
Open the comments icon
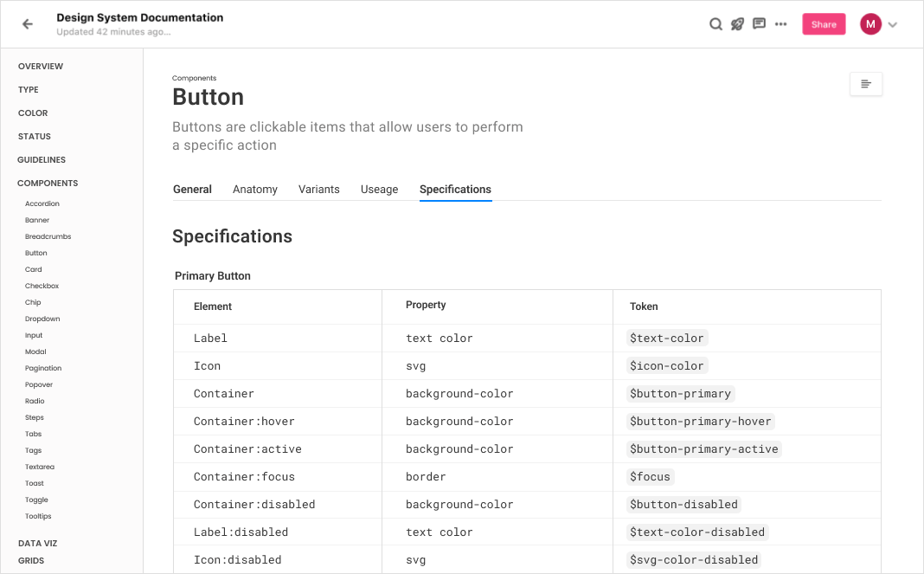pyautogui.click(x=759, y=24)
